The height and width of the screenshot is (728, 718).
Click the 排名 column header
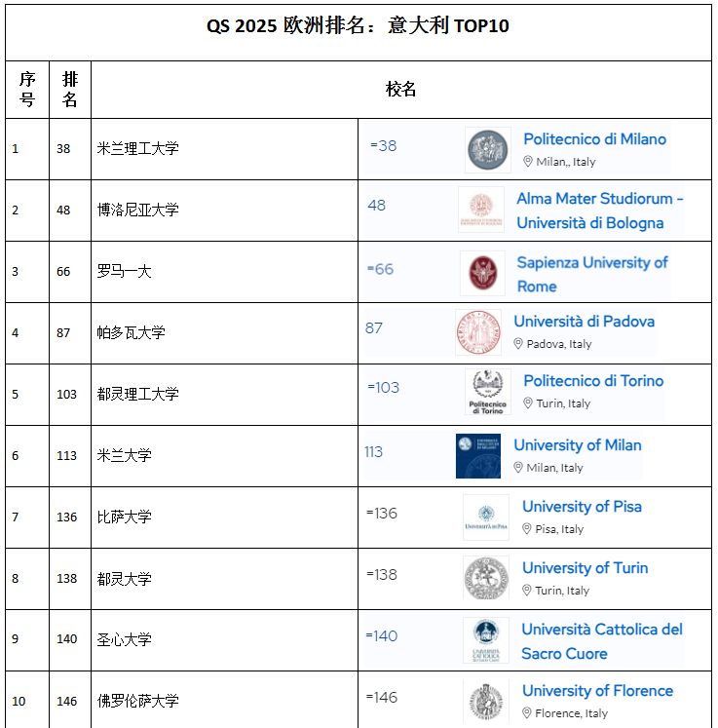(70, 89)
